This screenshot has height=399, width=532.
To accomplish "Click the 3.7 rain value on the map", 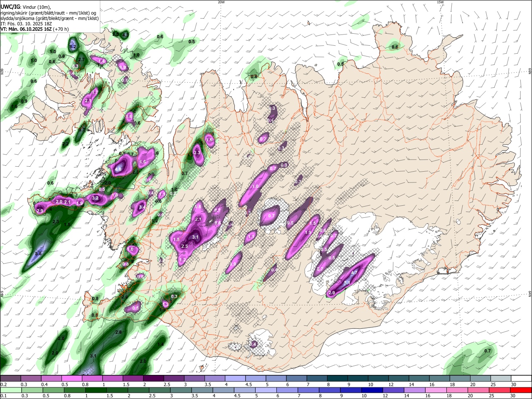I will tap(82, 130).
